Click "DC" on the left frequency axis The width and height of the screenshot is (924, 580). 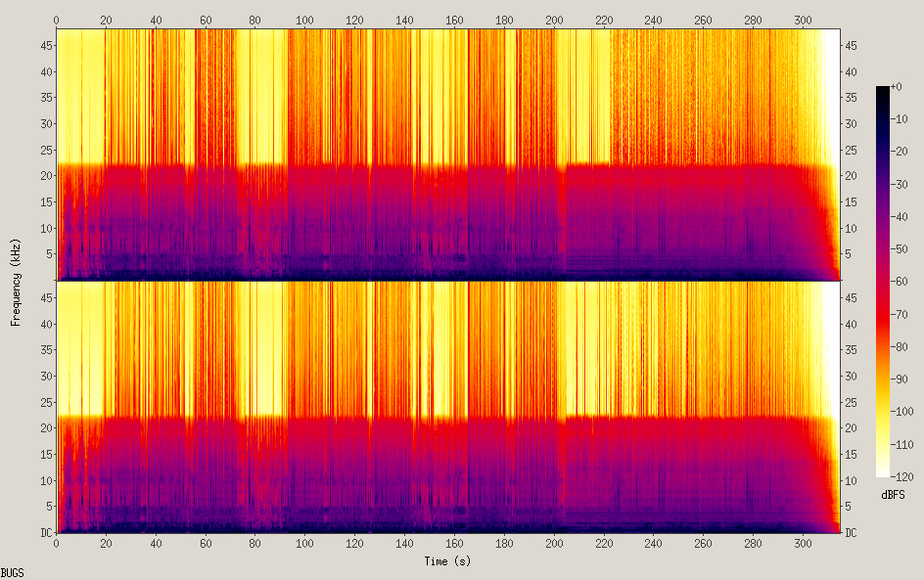tap(46, 532)
